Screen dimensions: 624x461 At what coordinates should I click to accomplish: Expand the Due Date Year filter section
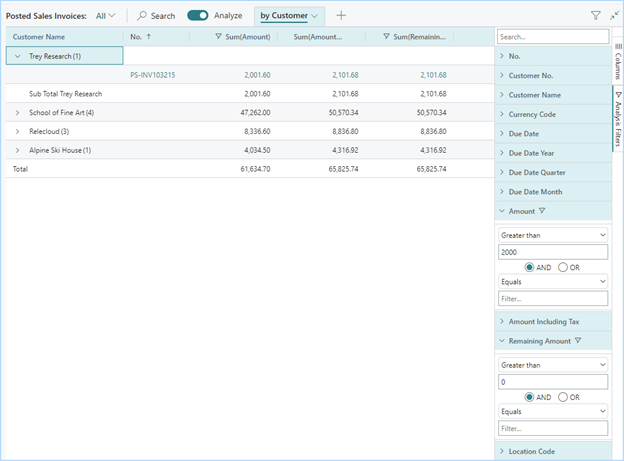553,153
